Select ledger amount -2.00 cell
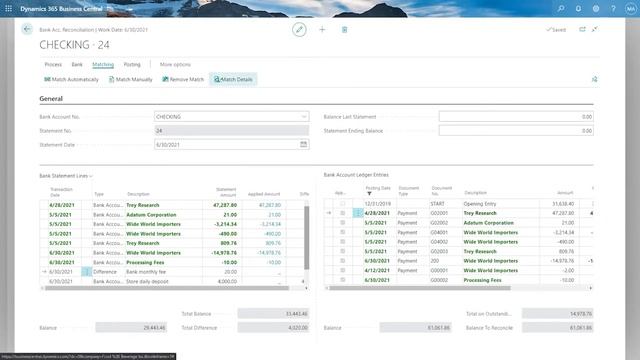This screenshot has height=360, width=640. [568, 270]
